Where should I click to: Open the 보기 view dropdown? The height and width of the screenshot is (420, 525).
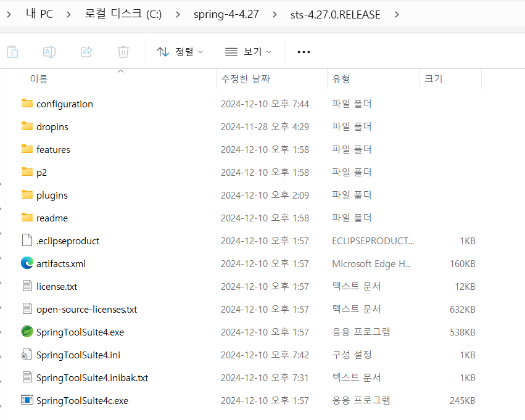248,52
